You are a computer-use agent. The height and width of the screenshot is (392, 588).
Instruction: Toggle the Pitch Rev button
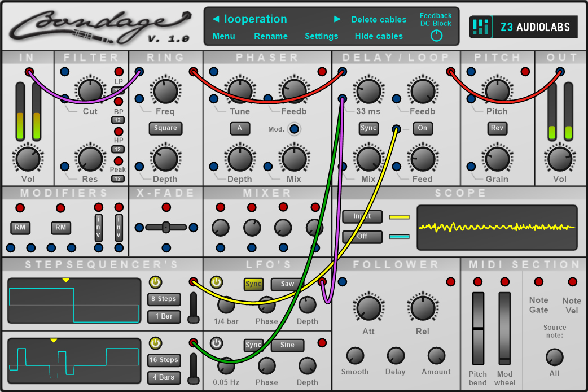point(497,128)
